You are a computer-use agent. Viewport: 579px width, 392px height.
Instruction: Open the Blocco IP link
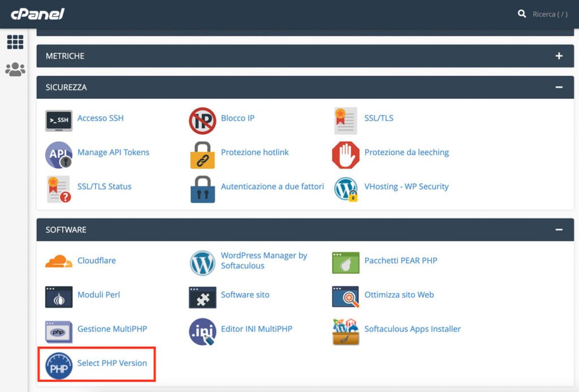[x=237, y=118]
